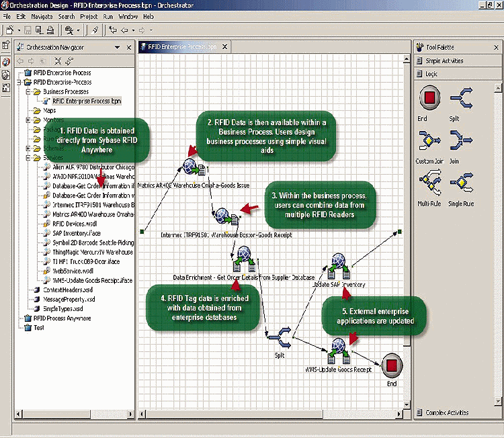Select the RFID Process Anywhere project
The height and width of the screenshot is (438, 504).
click(x=62, y=318)
